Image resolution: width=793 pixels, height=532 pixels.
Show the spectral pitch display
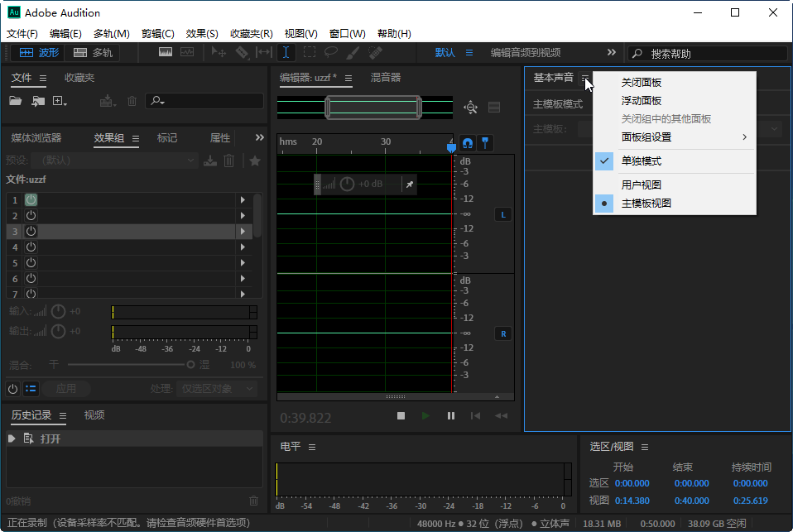pos(187,52)
